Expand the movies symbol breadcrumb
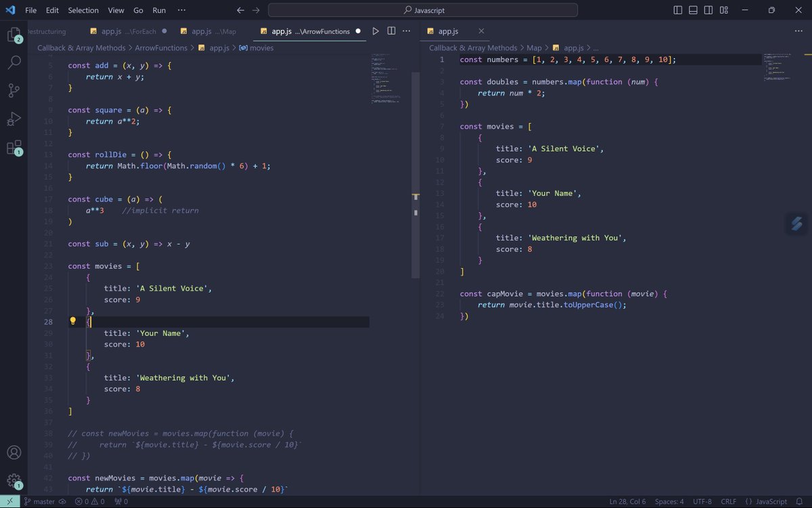 coord(256,48)
